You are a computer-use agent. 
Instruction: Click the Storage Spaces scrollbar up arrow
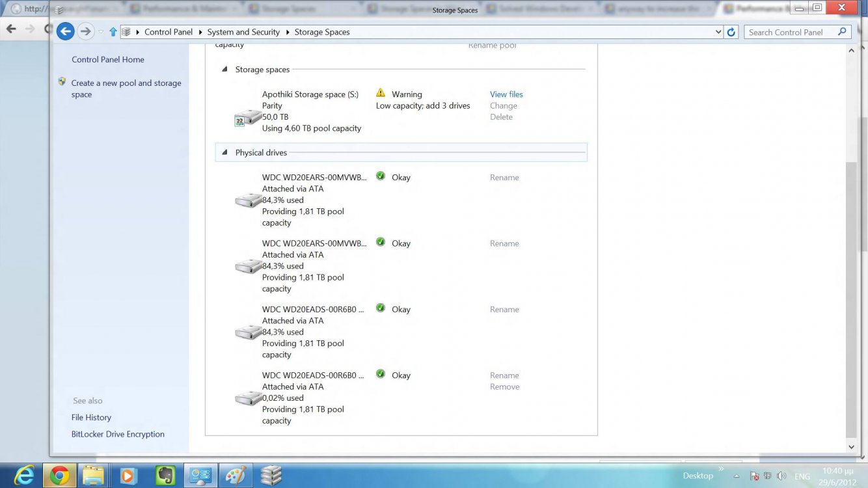tap(852, 51)
